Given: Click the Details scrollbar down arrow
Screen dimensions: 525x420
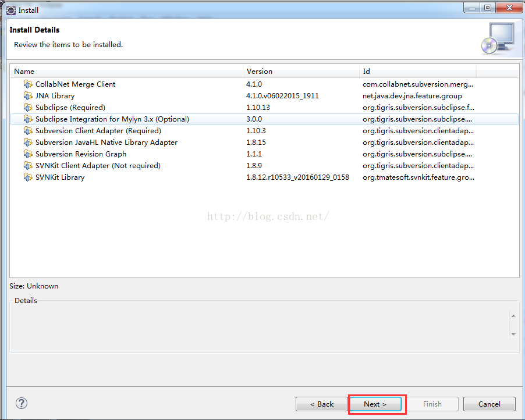Looking at the screenshot, I should coord(513,334).
